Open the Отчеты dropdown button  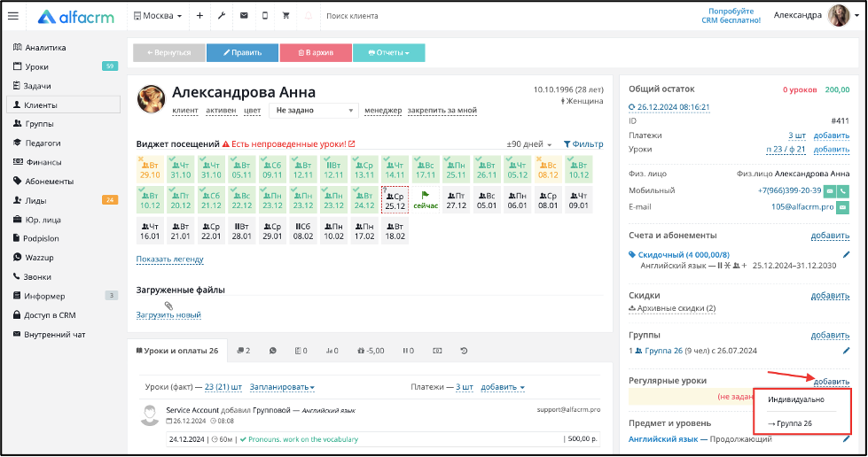point(388,52)
